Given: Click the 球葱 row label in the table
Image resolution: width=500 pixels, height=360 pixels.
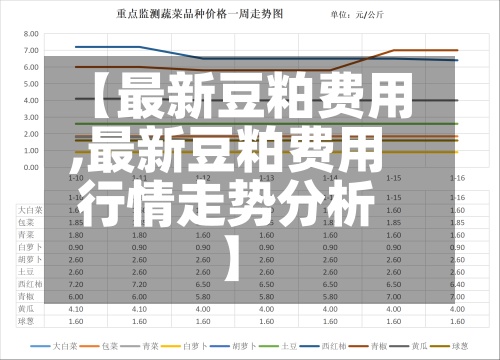Looking at the screenshot, I should (x=26, y=321).
